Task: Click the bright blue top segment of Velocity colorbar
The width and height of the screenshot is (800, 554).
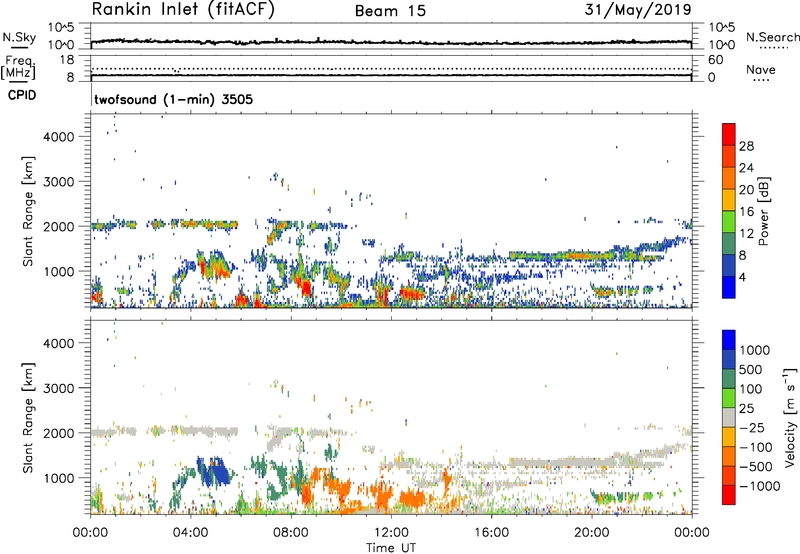Action: pos(729,340)
